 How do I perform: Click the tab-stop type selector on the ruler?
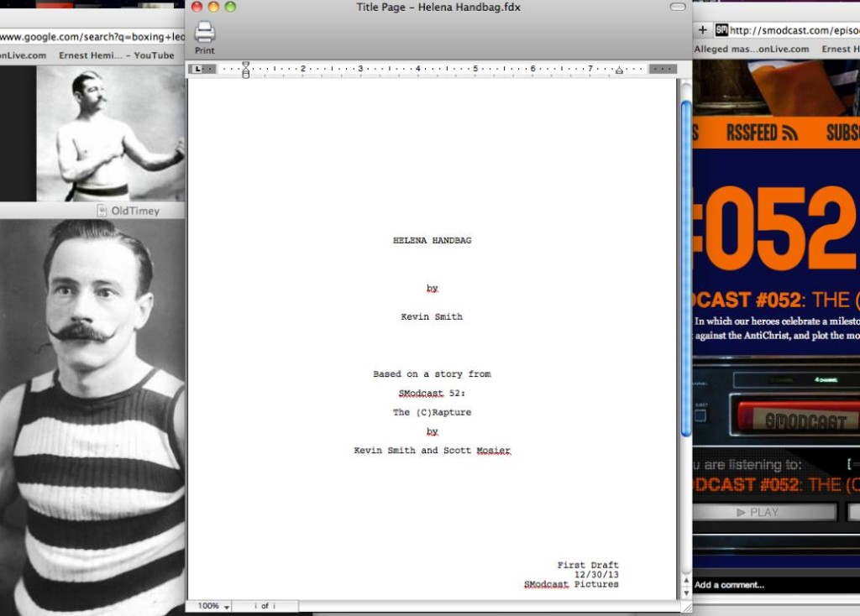pyautogui.click(x=198, y=69)
